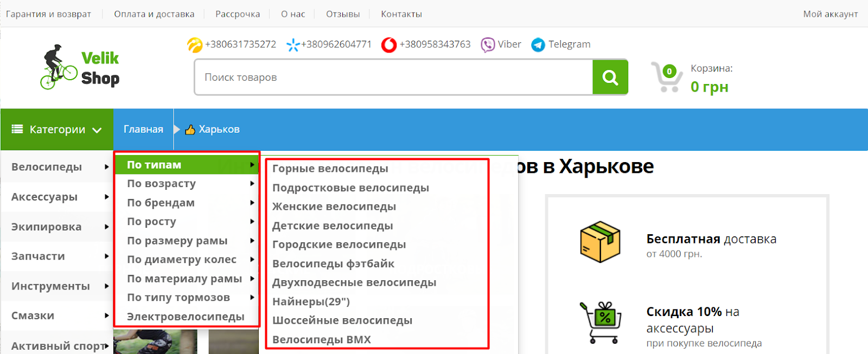Expand По возрасту submenu arrow
This screenshot has height=354, width=868.
[x=252, y=184]
